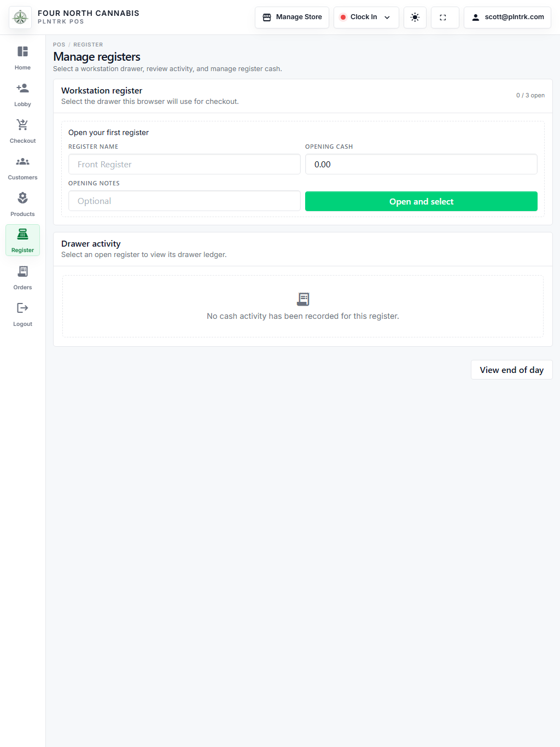Click the green Open and select button

pos(421,201)
